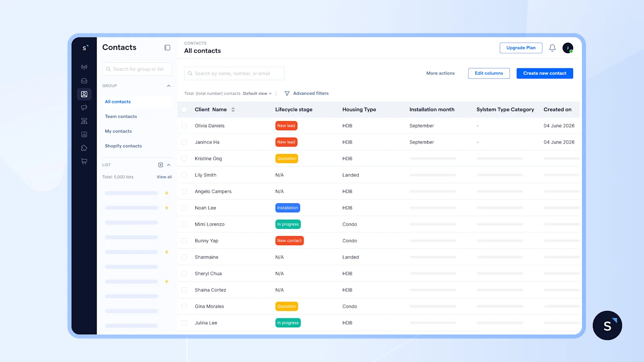Check the Noah Lee row checkbox
The width and height of the screenshot is (644, 362).
184,208
